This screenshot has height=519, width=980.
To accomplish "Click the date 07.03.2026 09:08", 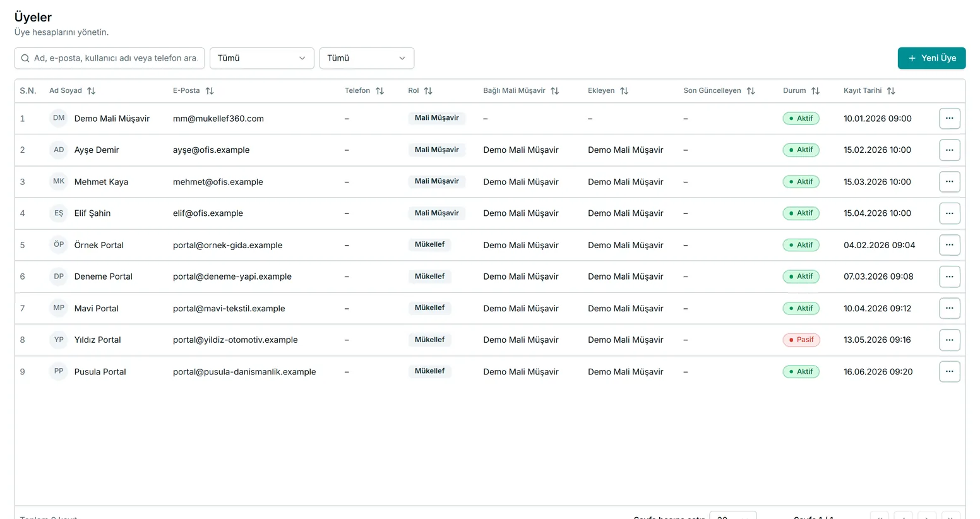I will point(878,277).
